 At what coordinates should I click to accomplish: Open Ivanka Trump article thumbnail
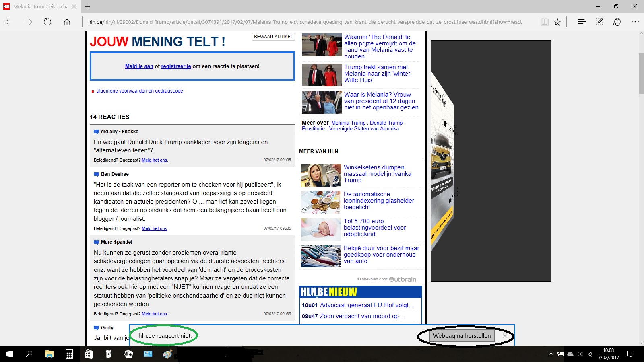tap(321, 175)
